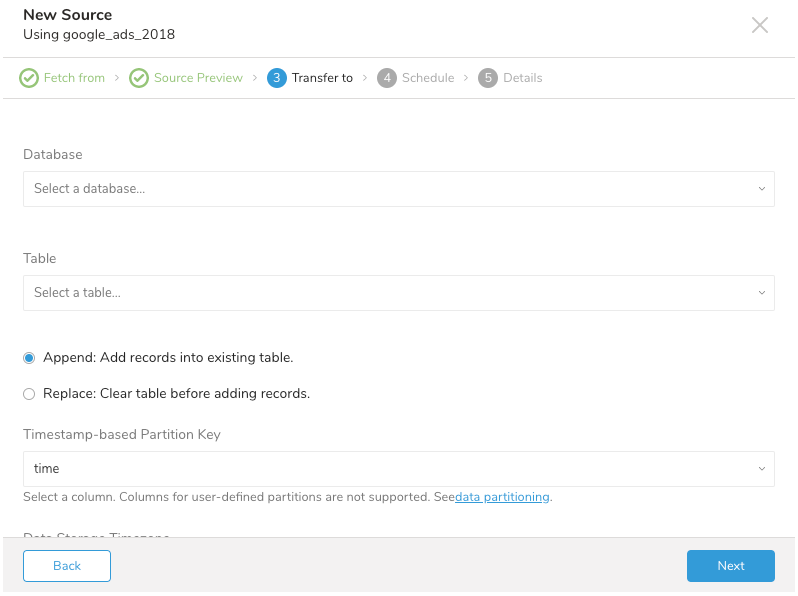Click the gray step 5 circle icon

(x=488, y=78)
